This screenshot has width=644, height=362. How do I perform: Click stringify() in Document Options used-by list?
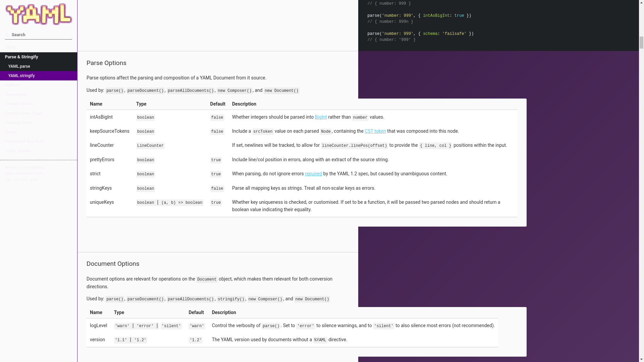point(231,299)
